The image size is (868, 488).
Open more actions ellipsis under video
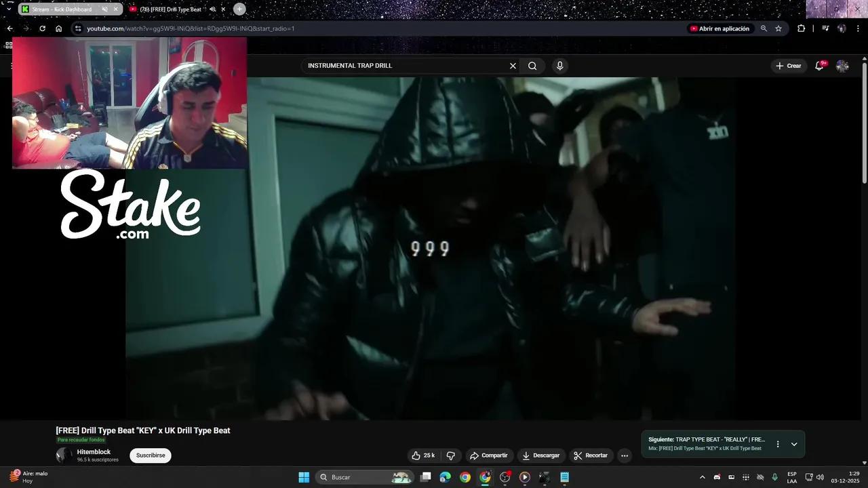point(625,455)
